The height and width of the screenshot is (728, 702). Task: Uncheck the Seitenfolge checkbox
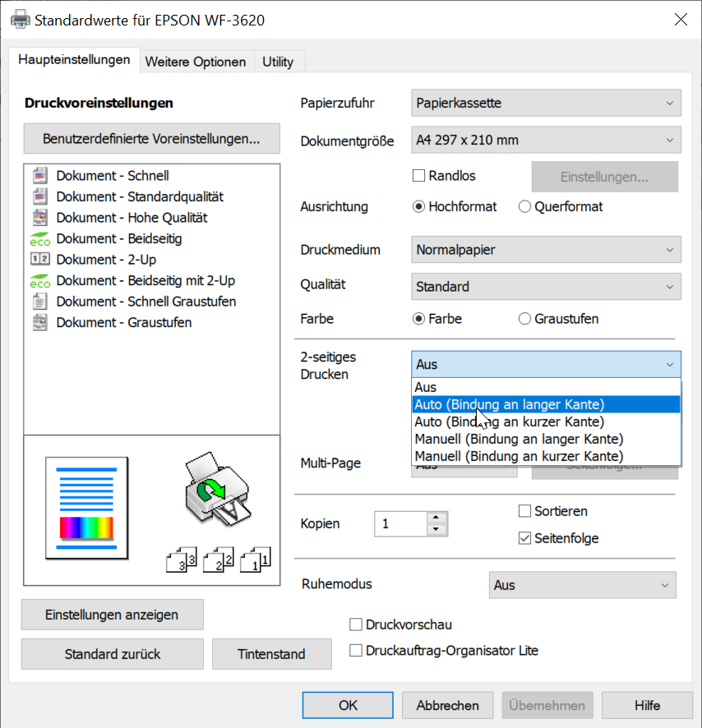(525, 539)
